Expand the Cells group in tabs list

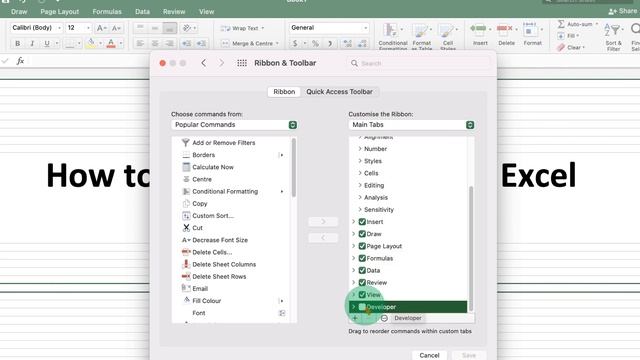coord(360,173)
